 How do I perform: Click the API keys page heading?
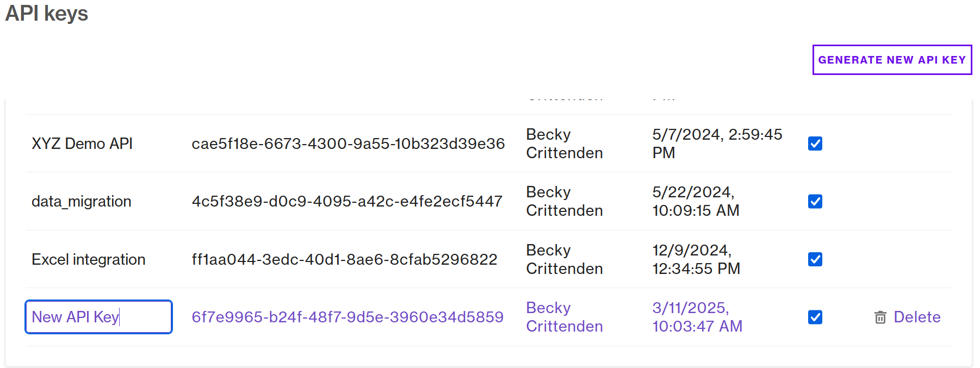coord(47,14)
